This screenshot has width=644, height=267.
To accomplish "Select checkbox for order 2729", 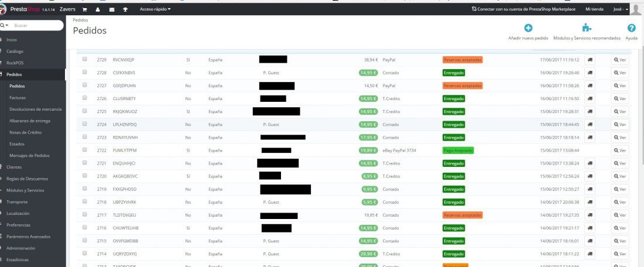I will click(x=85, y=59).
